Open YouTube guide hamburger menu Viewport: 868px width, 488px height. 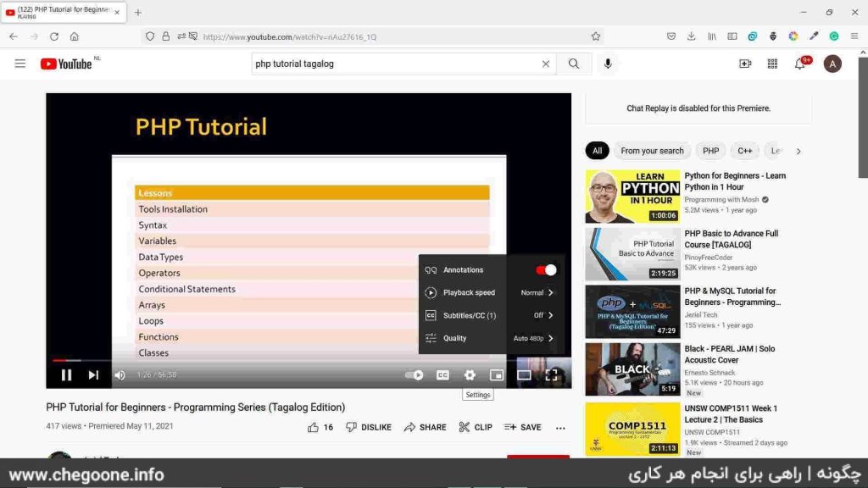20,64
